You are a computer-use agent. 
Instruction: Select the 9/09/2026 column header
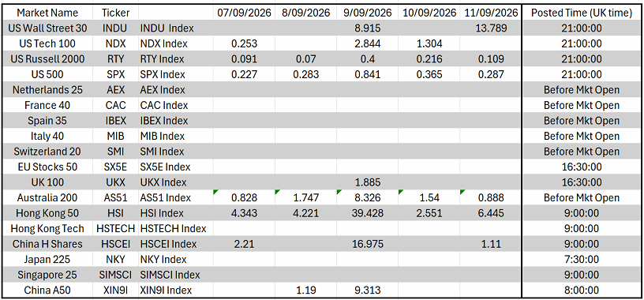pyautogui.click(x=367, y=13)
